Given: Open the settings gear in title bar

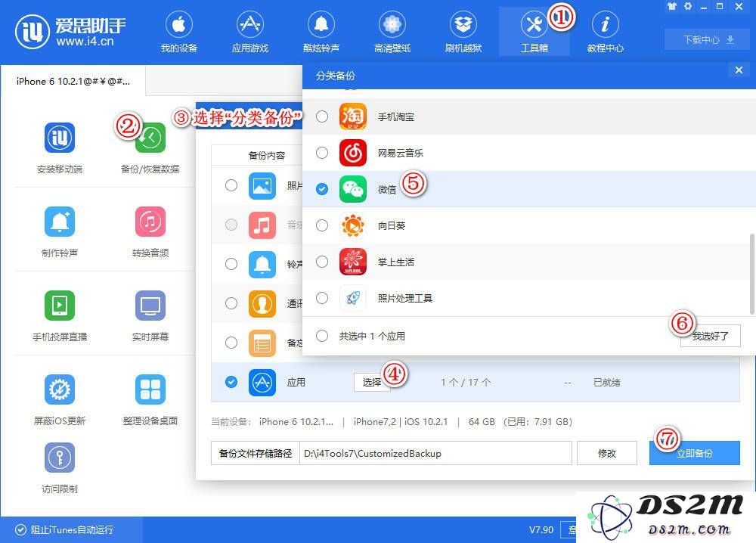Looking at the screenshot, I should point(688,6).
